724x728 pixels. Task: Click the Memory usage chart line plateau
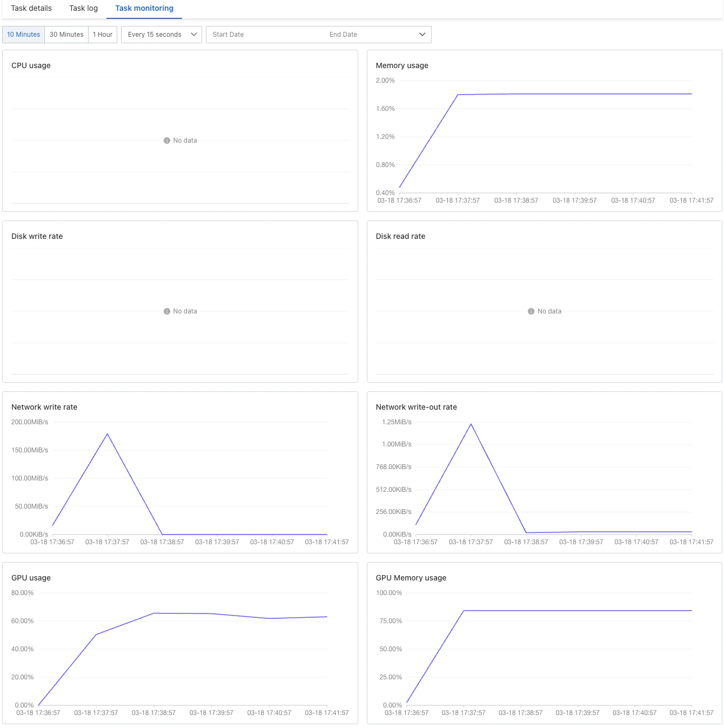[x=575, y=94]
